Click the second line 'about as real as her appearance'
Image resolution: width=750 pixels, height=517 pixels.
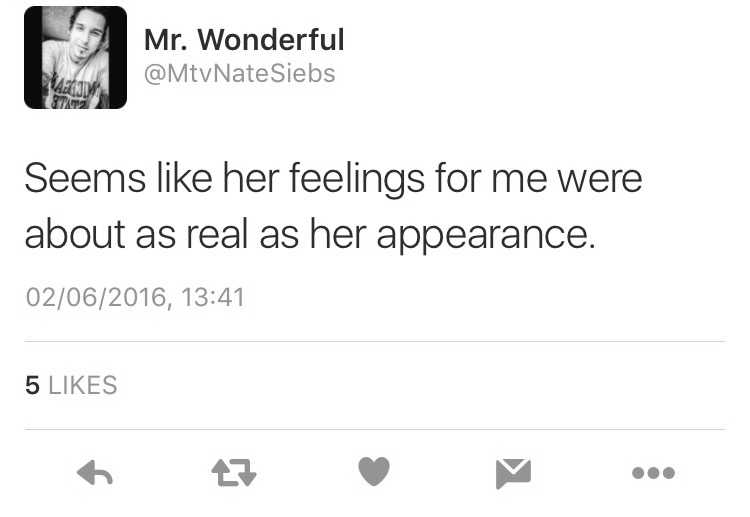pos(310,234)
